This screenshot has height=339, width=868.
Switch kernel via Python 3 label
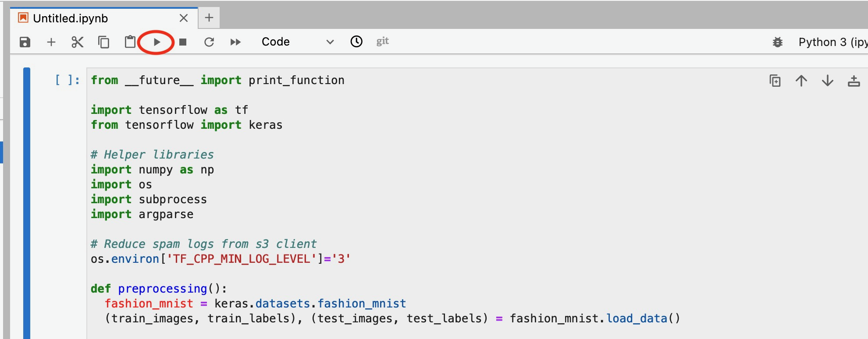tap(832, 42)
